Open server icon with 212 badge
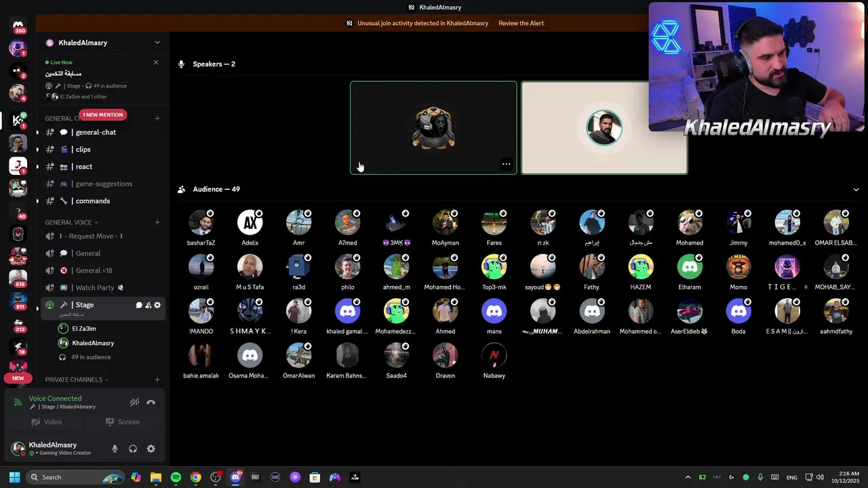This screenshot has width=868, height=488. coord(18,324)
